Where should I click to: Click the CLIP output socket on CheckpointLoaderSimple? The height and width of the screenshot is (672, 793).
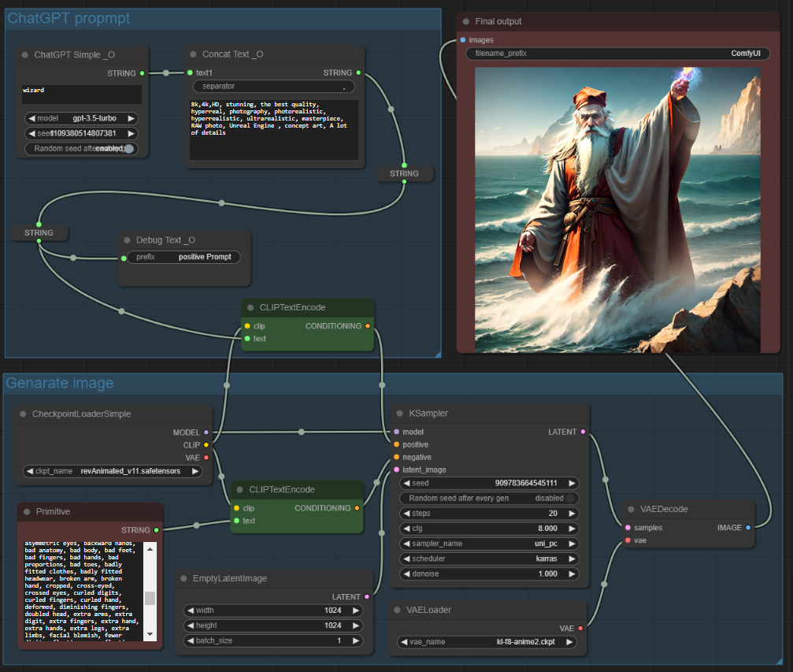[x=206, y=445]
